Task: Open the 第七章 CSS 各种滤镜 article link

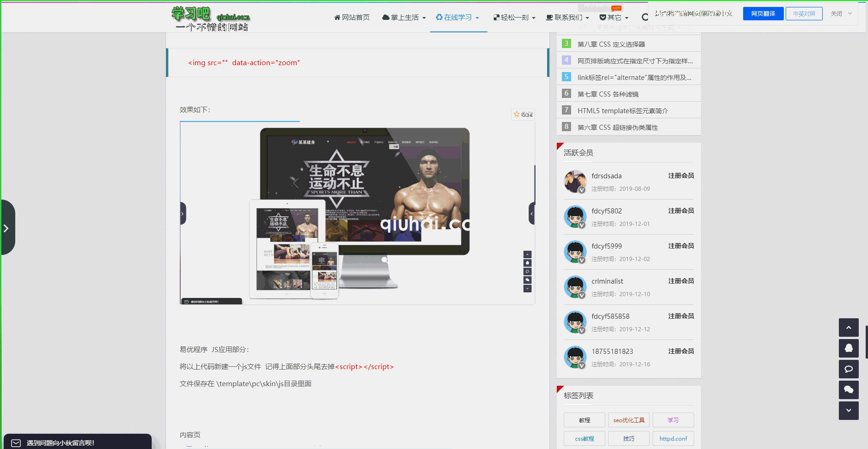Action: 608,93
